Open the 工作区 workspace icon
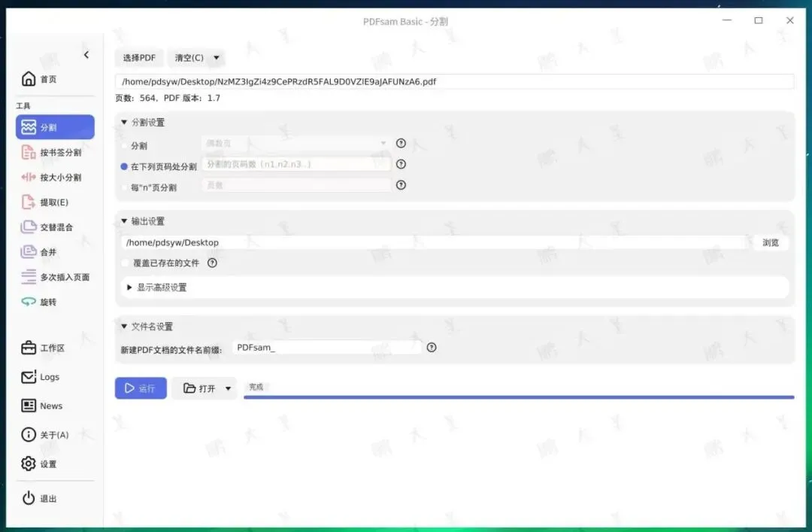Screen dimensions: 812x532 [x=29, y=348]
